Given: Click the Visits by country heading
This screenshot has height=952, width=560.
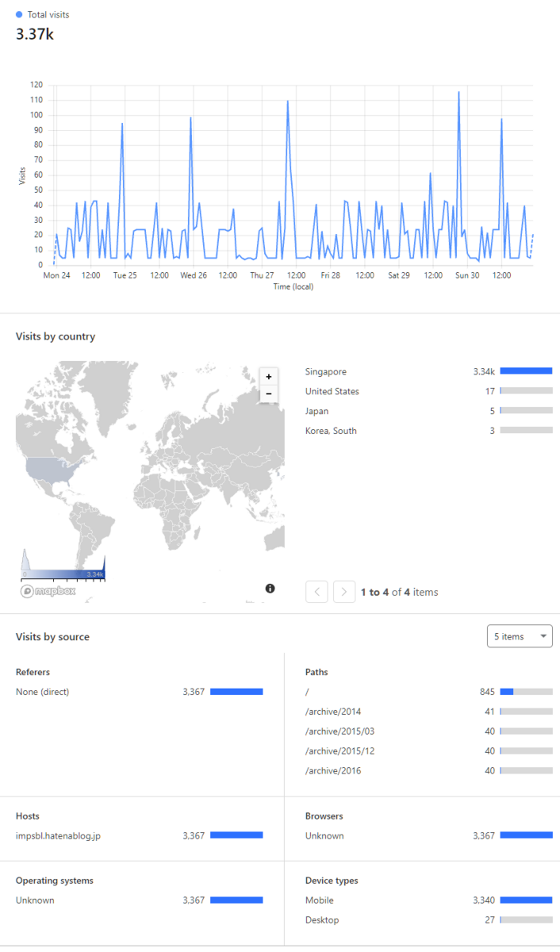Looking at the screenshot, I should 56,336.
